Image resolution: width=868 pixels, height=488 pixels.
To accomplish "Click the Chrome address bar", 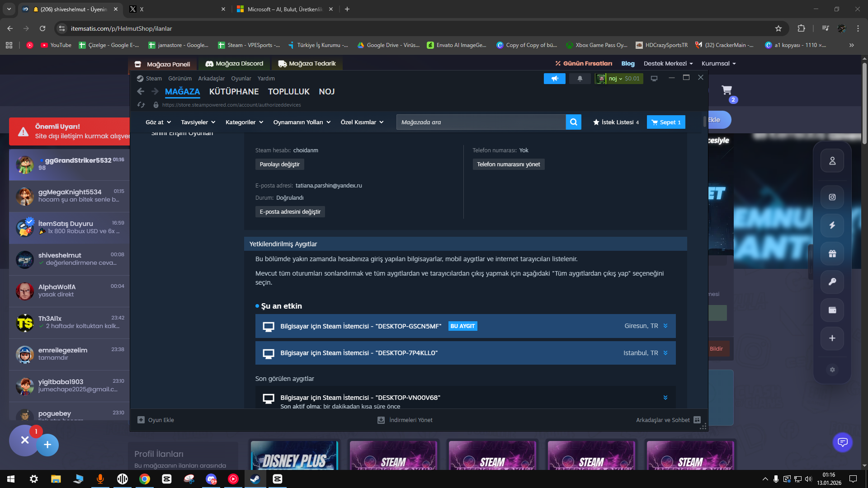I will (420, 28).
